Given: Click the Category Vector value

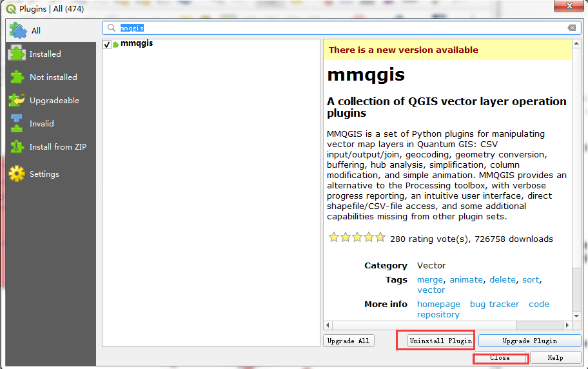Looking at the screenshot, I should click(431, 266).
